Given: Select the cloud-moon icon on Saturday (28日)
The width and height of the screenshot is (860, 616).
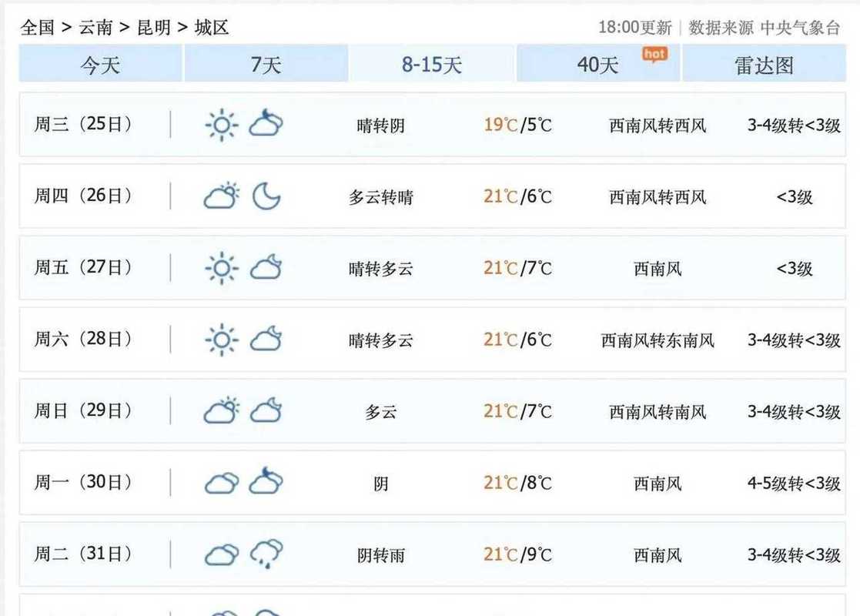Looking at the screenshot, I should point(265,340).
